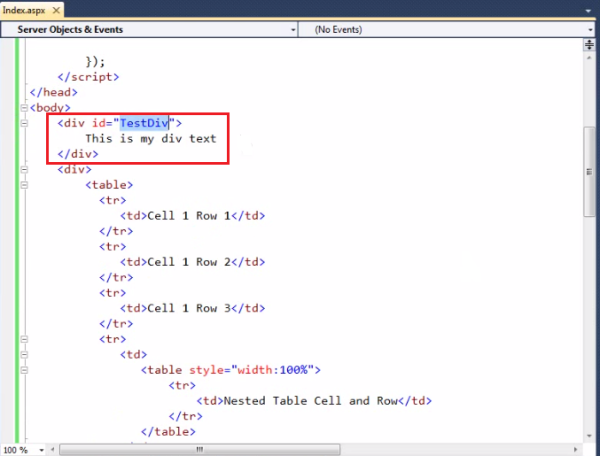Click the horizontal scrollbar right arrow

(575, 449)
